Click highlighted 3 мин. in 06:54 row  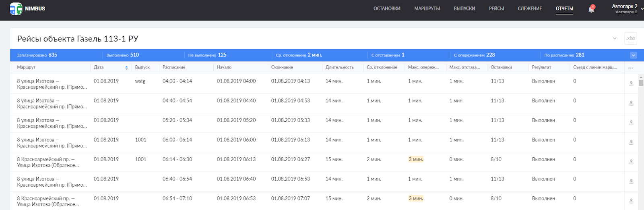coord(416,199)
